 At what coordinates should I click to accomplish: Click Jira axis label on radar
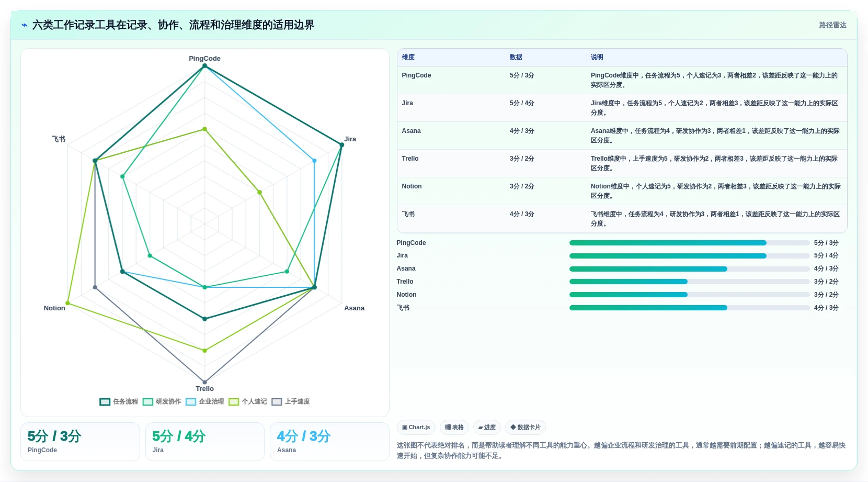[350, 139]
